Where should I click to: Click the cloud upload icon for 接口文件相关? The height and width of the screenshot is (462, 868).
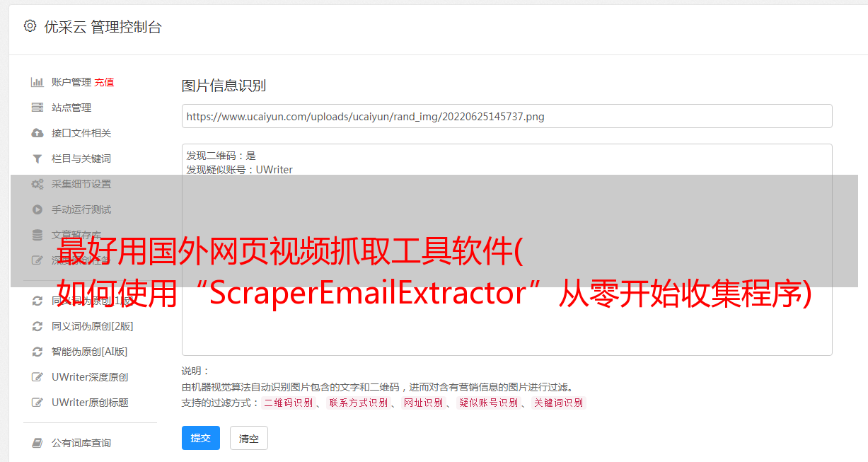[x=37, y=133]
